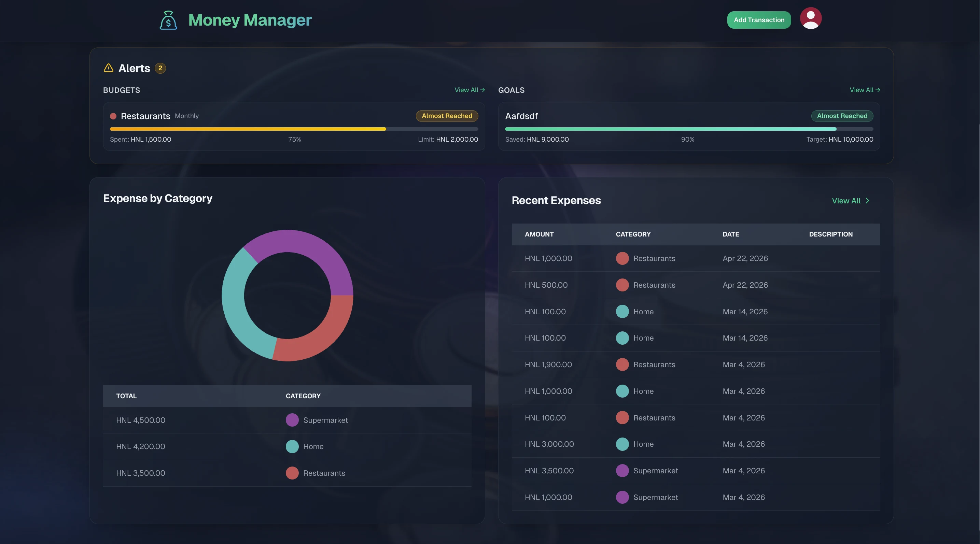Open the user profile avatar
The height and width of the screenshot is (544, 980).
(810, 18)
